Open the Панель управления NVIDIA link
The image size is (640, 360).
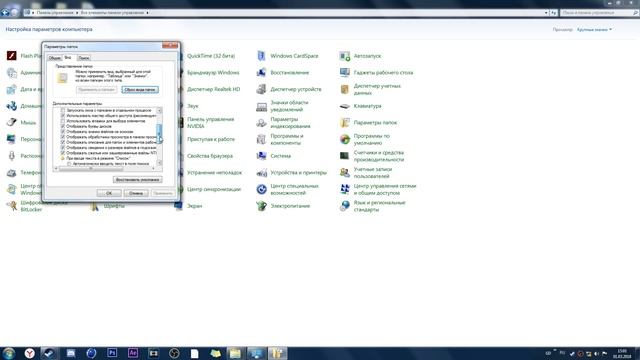point(211,123)
